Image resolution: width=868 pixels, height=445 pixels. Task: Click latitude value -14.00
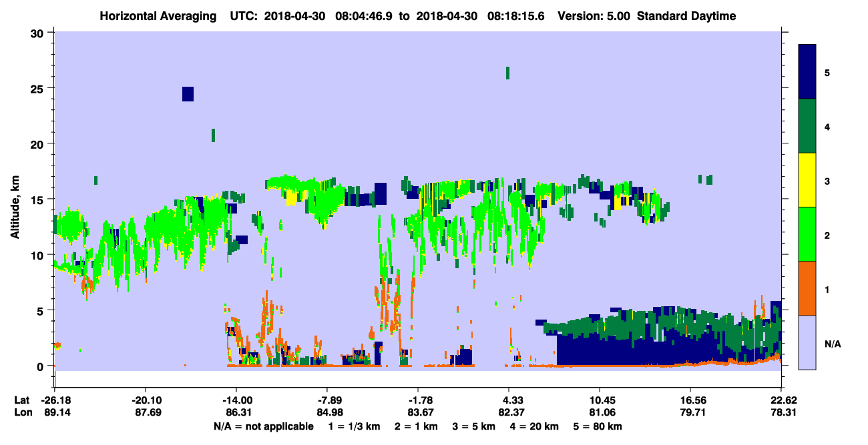pyautogui.click(x=236, y=400)
